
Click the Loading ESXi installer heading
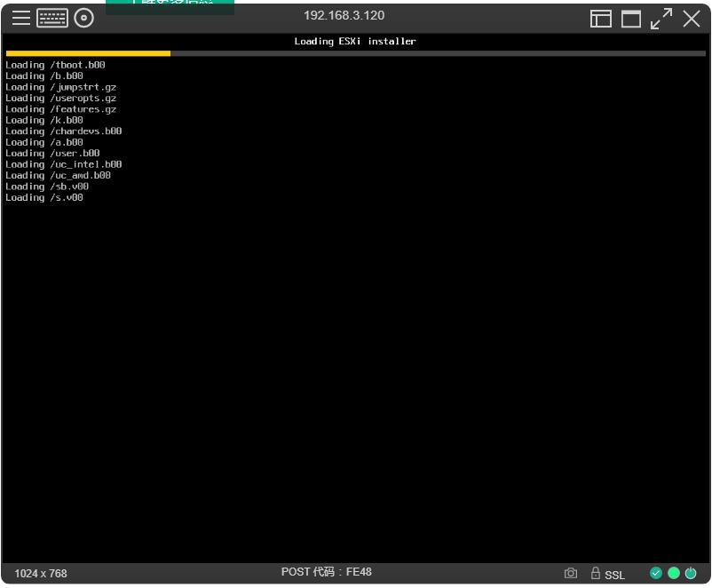pos(354,42)
